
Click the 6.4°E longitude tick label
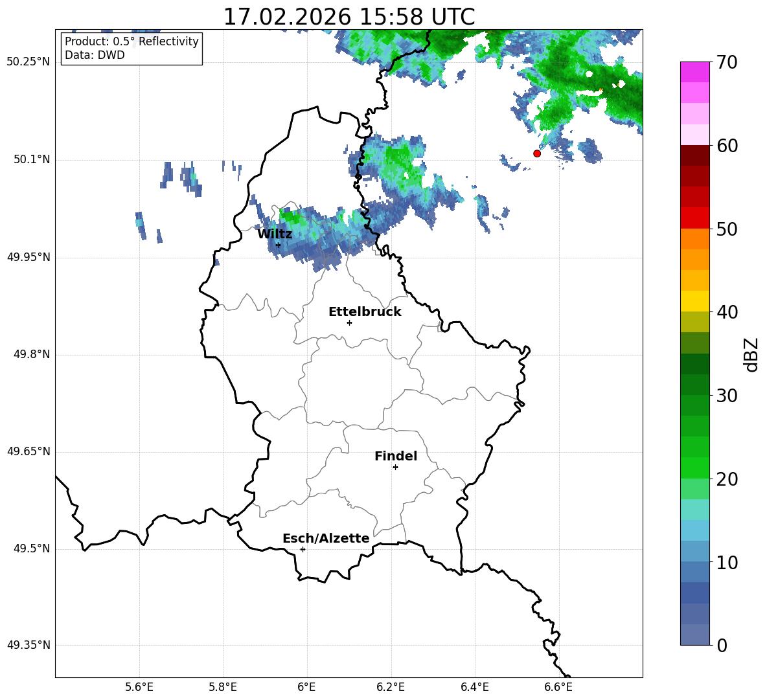[x=475, y=687]
